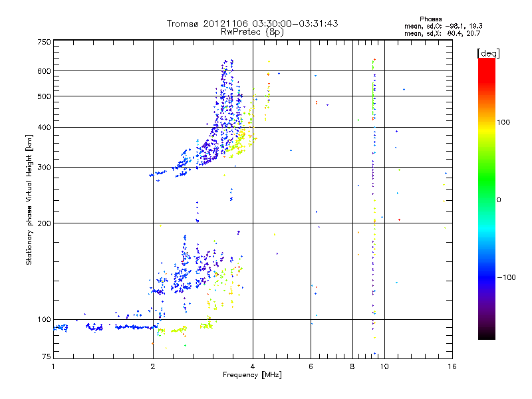Click the phase colorbar gradient
The width and height of the screenshot is (532, 399).
[487, 198]
